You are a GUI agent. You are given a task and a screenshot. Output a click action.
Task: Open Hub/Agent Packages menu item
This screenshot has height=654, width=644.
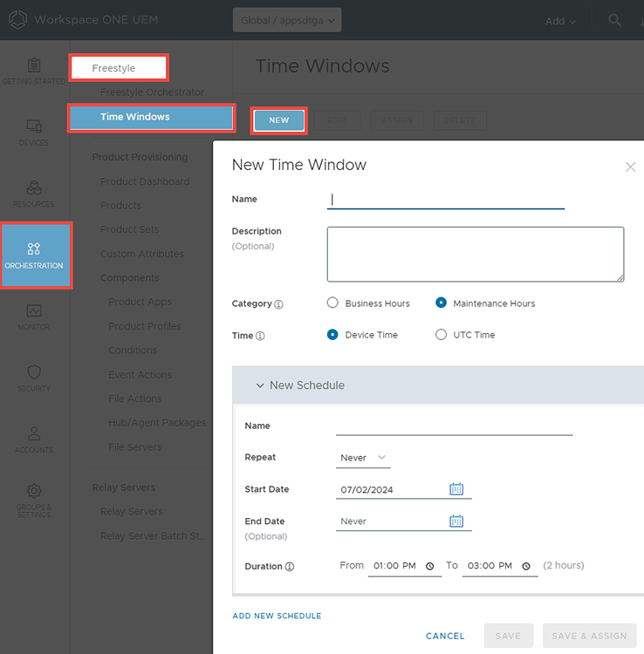pyautogui.click(x=157, y=423)
